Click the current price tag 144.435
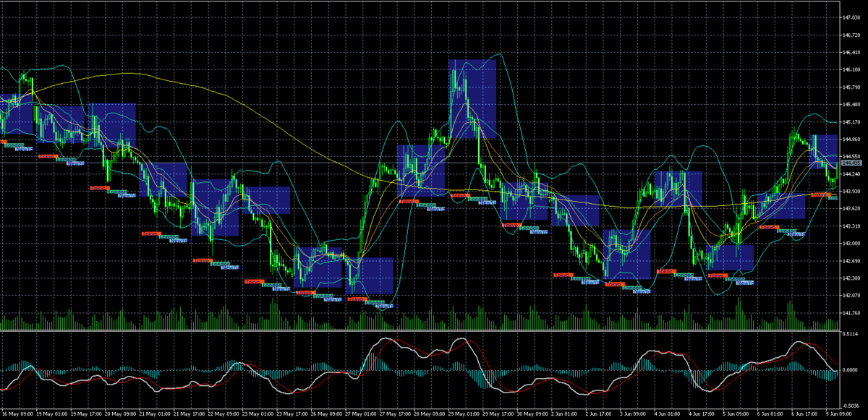Screen dimensions: 868x420 pyautogui.click(x=851, y=164)
